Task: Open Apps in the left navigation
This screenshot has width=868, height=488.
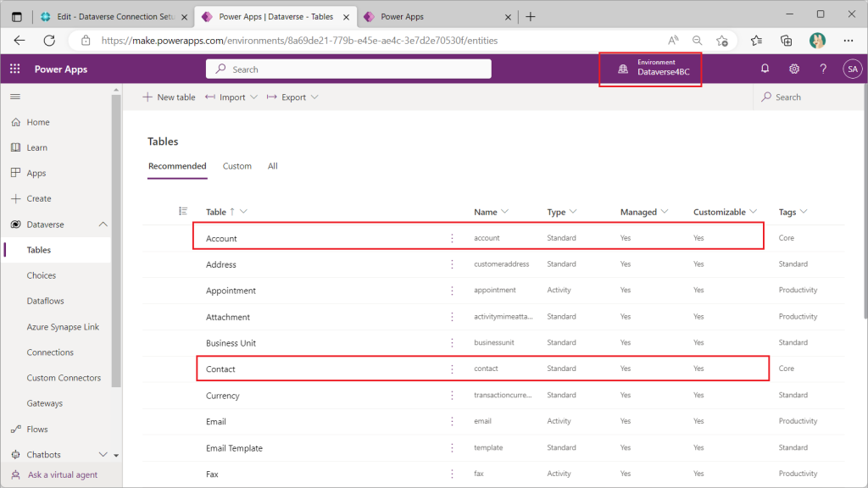Action: pos(36,173)
